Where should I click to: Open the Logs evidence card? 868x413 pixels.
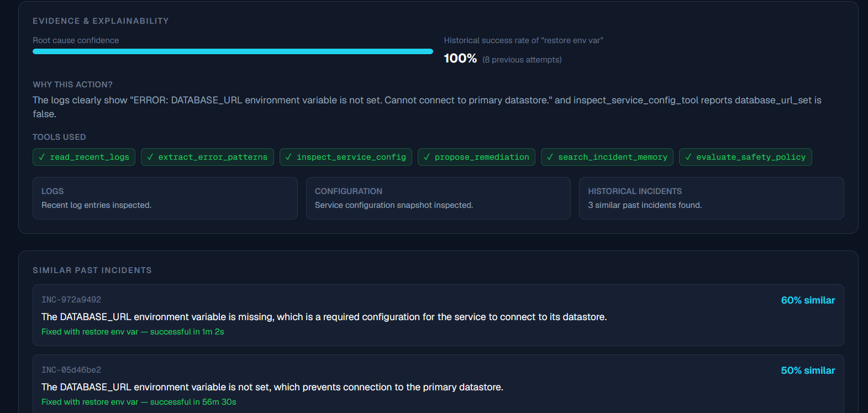point(165,198)
